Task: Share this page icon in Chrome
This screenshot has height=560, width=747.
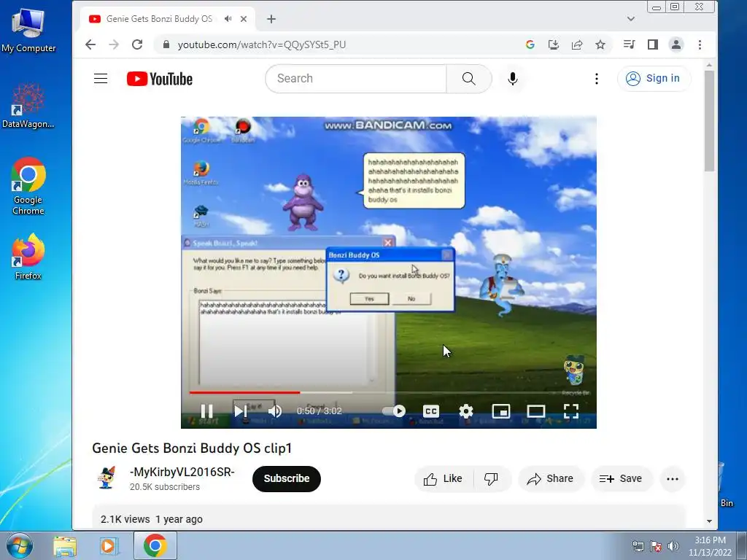Action: coord(576,44)
